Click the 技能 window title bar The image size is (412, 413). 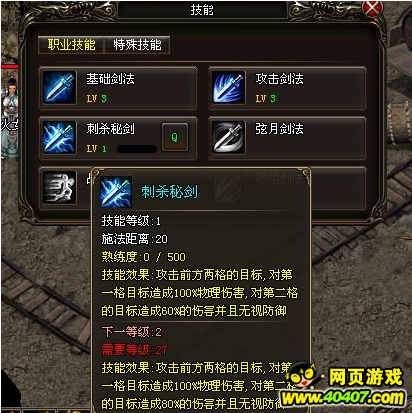(202, 10)
